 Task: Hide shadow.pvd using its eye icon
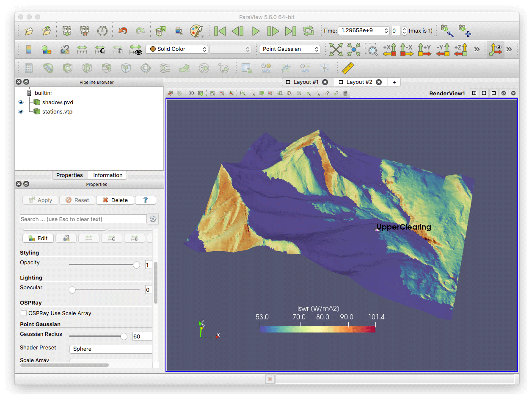coord(21,103)
